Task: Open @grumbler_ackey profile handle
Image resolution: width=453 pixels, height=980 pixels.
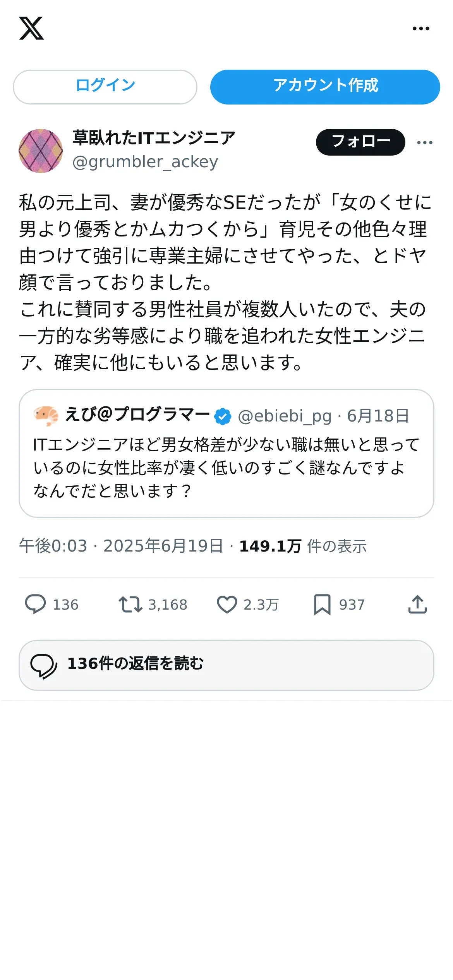Action: click(145, 162)
